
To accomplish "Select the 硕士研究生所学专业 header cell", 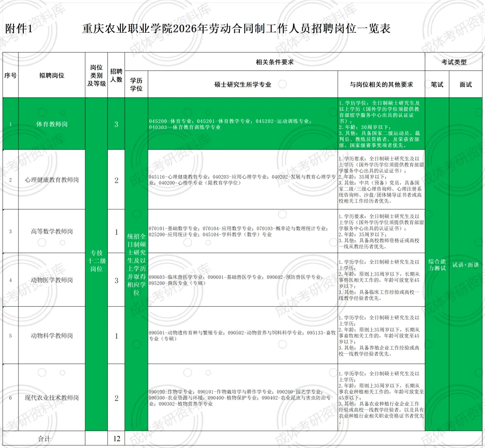I will tap(243, 84).
